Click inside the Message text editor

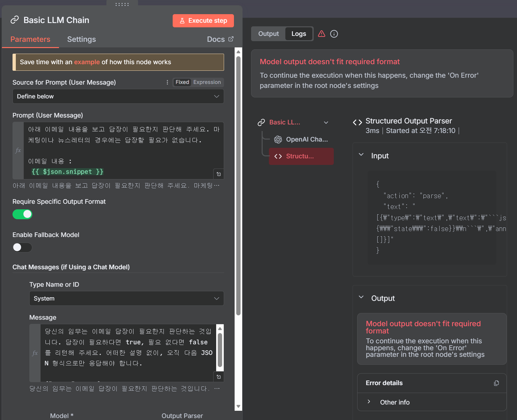(128, 353)
